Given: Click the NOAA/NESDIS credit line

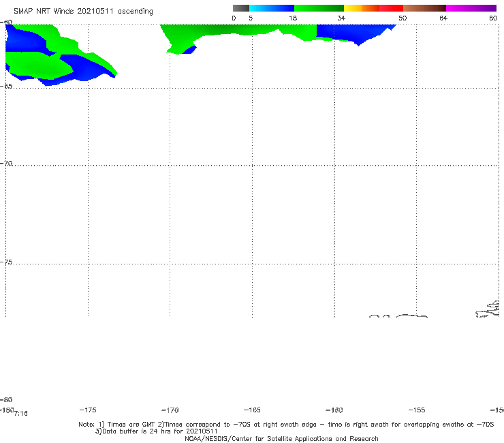Looking at the screenshot, I should coord(281,438).
